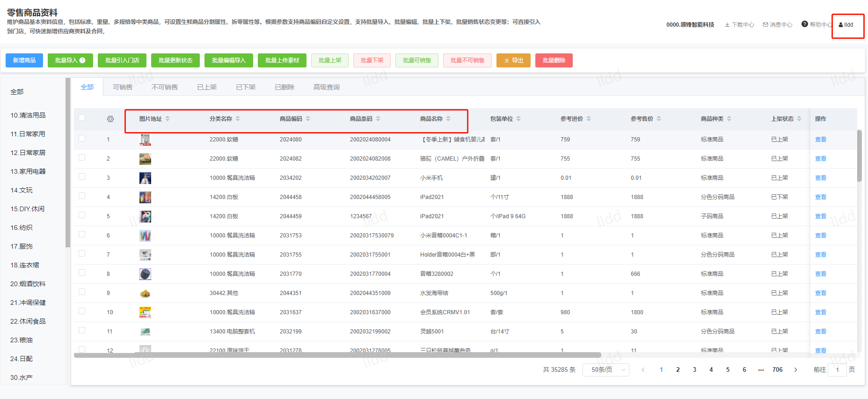The width and height of the screenshot is (868, 399).
Task: Switch to the 已下架 tab
Action: [246, 87]
